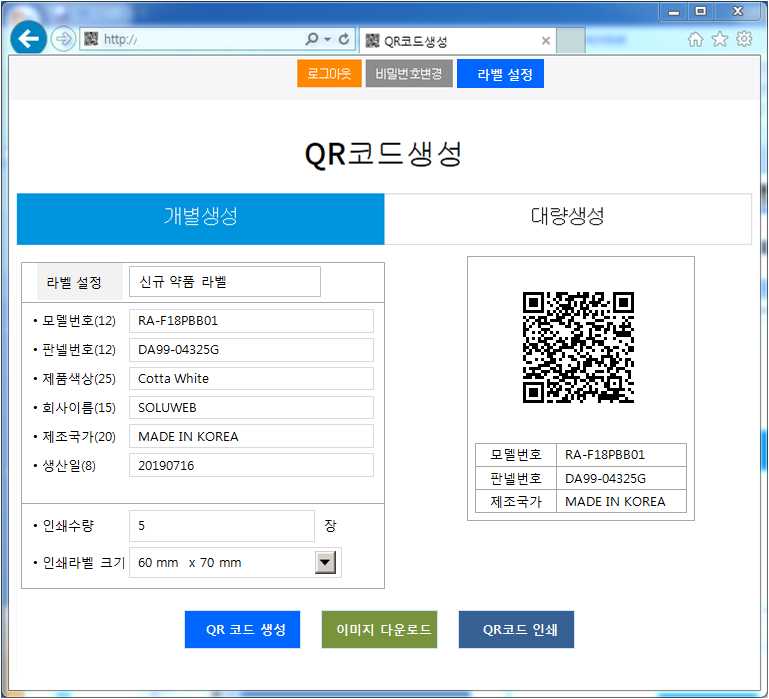The width and height of the screenshot is (769, 699).
Task: Click the generated QR code image
Action: (578, 347)
